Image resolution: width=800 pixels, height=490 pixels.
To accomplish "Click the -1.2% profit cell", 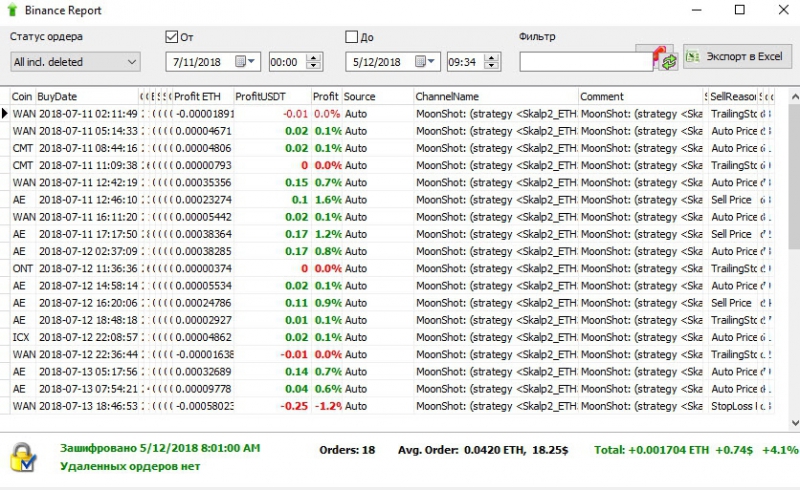I will 328,406.
